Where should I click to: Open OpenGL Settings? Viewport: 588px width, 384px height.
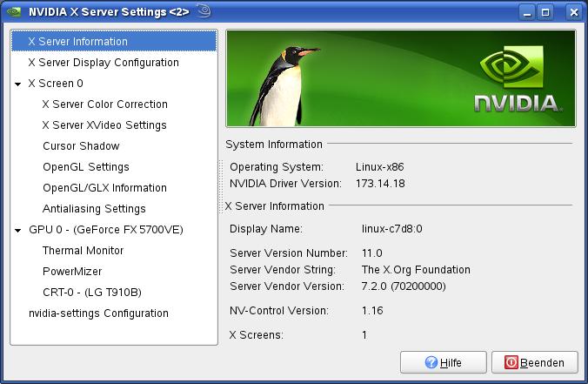pyautogui.click(x=86, y=166)
